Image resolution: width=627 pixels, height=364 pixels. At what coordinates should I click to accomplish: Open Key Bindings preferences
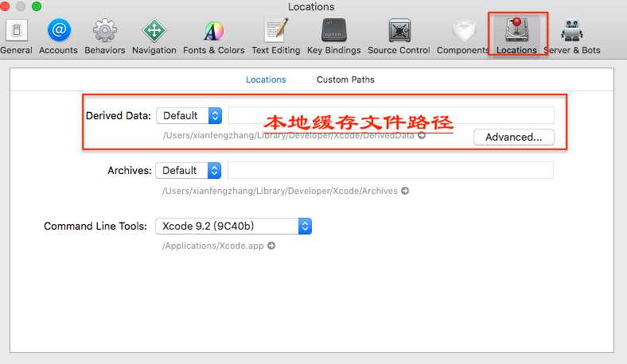pos(334,37)
